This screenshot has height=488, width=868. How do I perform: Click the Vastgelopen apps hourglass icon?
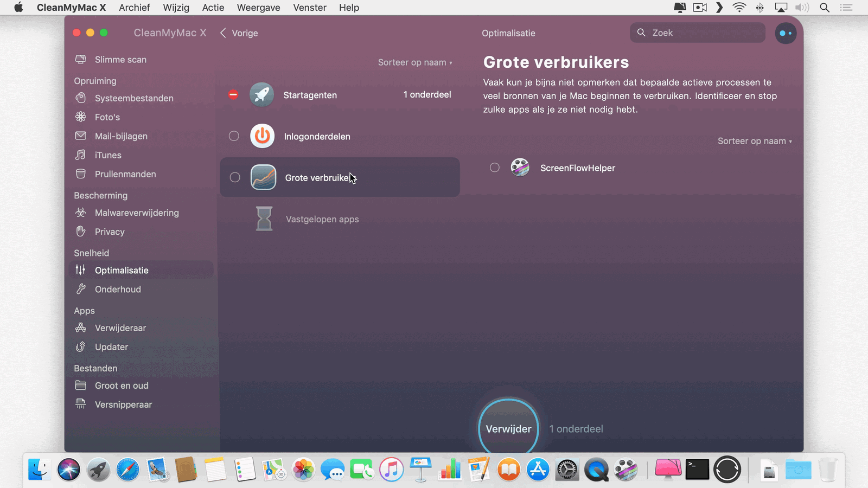coord(264,219)
